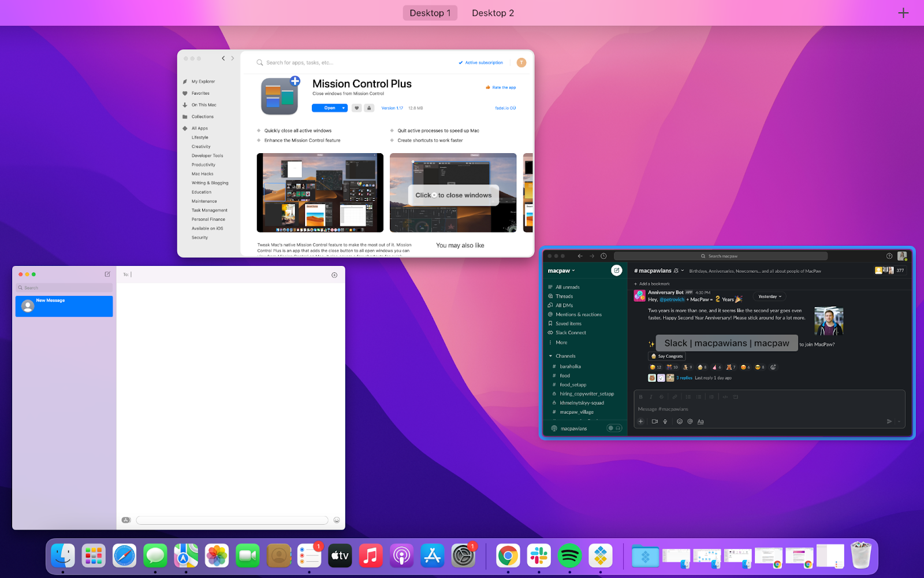Click the share icon next to favorite heart
This screenshot has width=924, height=578.
coord(369,108)
